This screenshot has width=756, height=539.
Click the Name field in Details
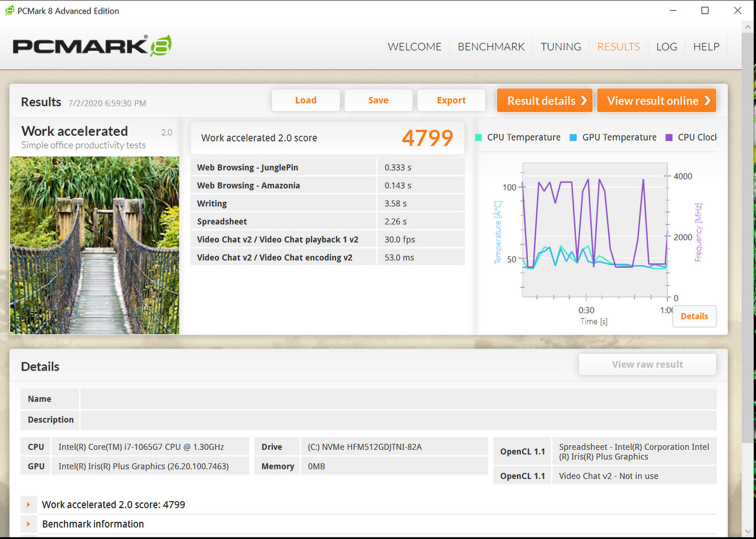(399, 399)
